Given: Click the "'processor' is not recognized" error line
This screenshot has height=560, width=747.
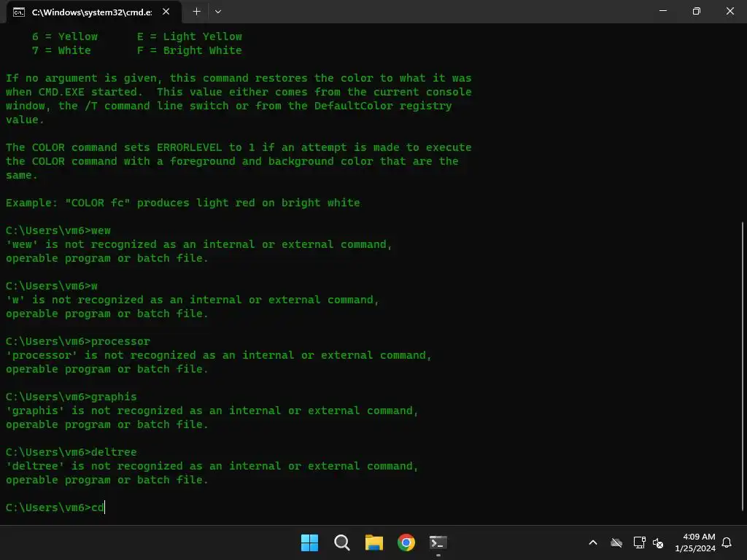Looking at the screenshot, I should [x=219, y=355].
